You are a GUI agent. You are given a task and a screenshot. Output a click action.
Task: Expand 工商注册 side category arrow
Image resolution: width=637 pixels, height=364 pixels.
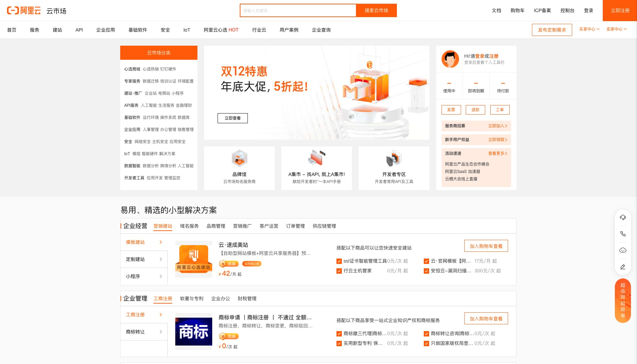point(161,315)
